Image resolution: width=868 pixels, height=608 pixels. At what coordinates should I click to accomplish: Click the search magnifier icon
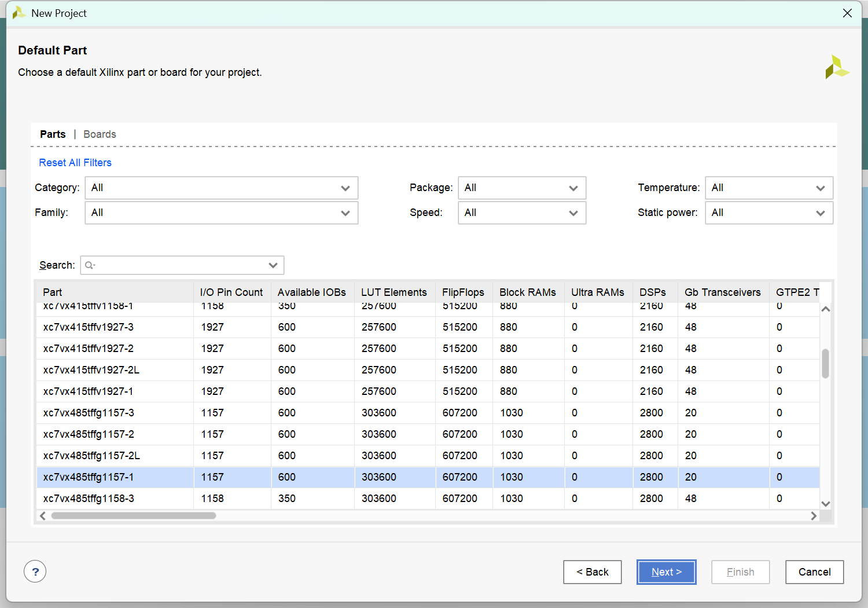[x=90, y=265]
